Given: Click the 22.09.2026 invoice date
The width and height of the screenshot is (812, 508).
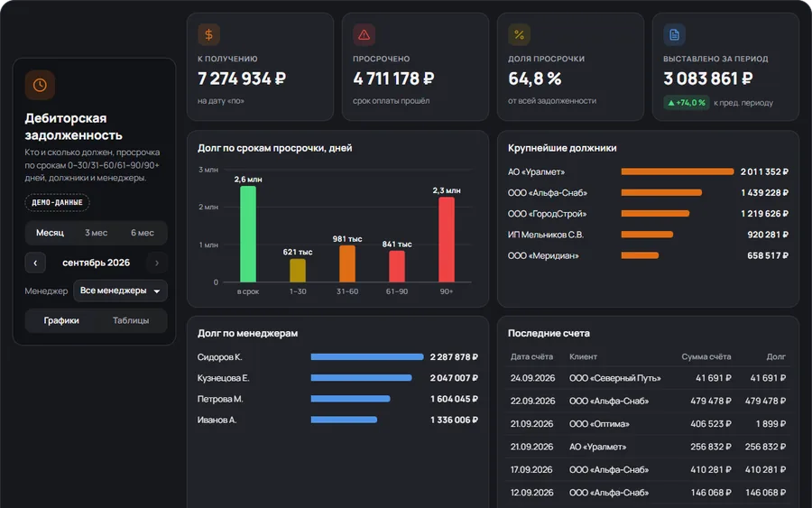Looking at the screenshot, I should tap(532, 401).
